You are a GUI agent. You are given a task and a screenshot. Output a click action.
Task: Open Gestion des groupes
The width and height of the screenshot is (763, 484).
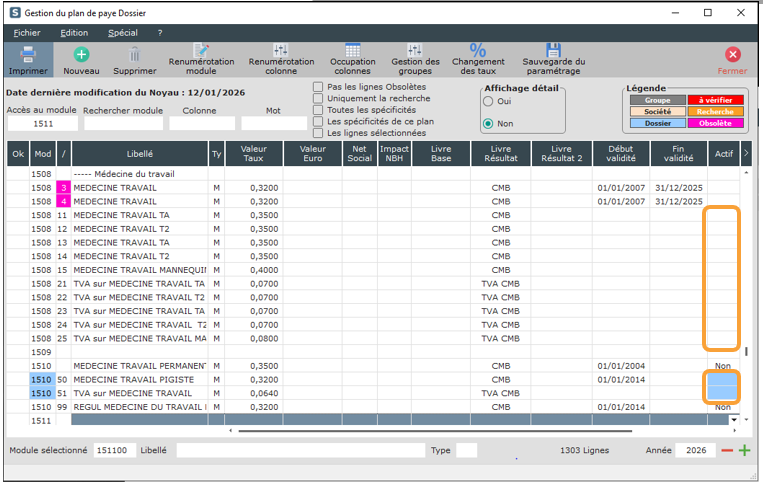(415, 52)
